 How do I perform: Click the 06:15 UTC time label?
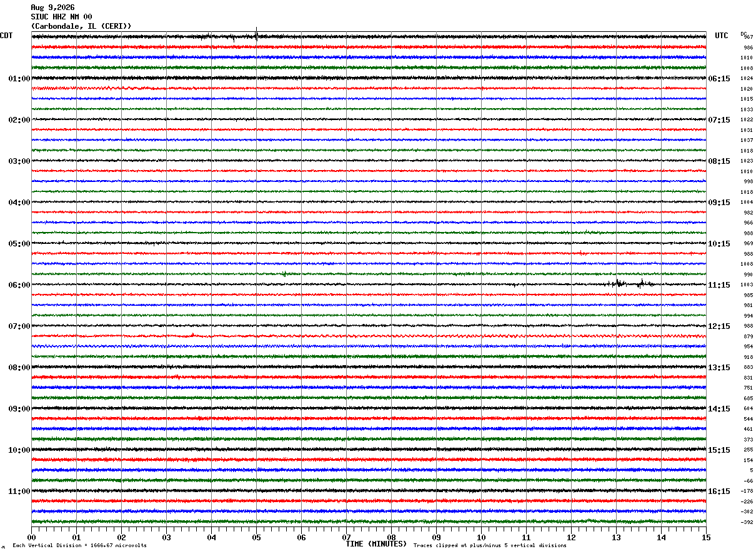719,79
